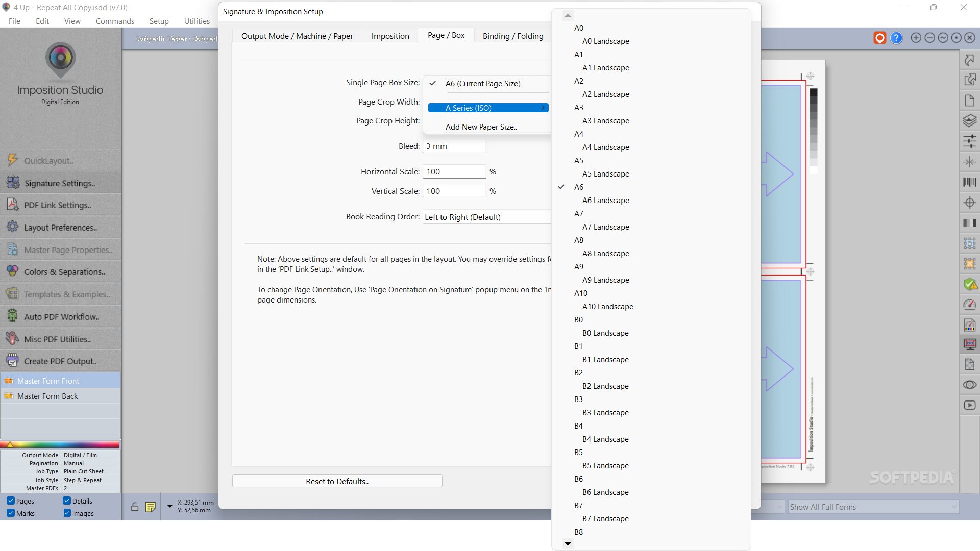Click Create PDF Output.. in sidebar
This screenshot has height=551, width=980.
(x=61, y=361)
